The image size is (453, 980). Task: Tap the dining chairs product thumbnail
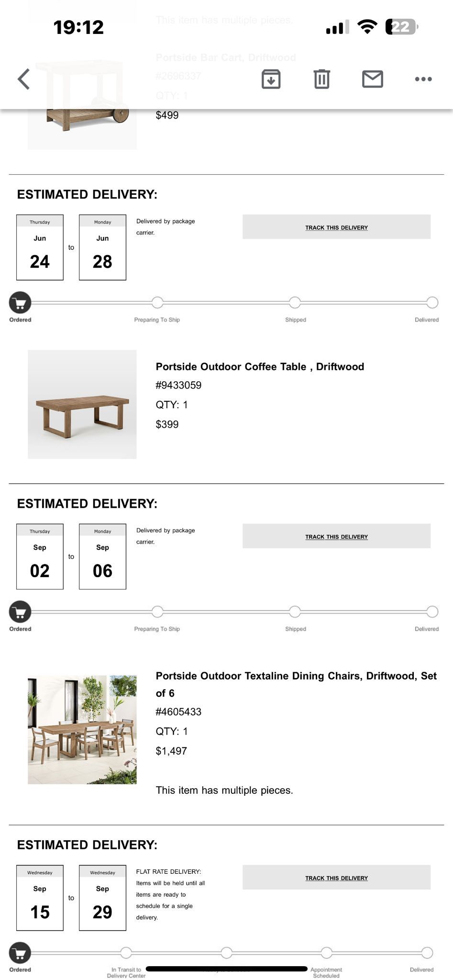tap(81, 728)
